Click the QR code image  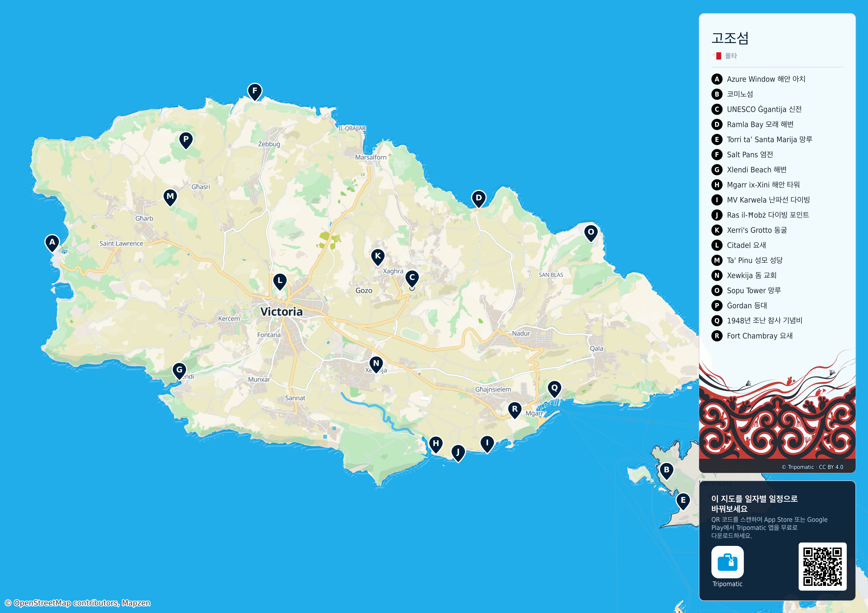tap(822, 567)
